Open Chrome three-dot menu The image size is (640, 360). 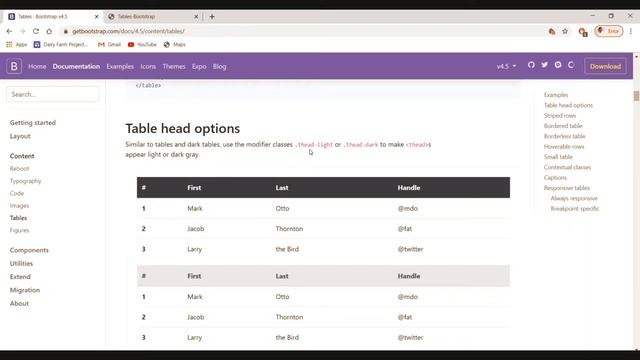pyautogui.click(x=631, y=31)
